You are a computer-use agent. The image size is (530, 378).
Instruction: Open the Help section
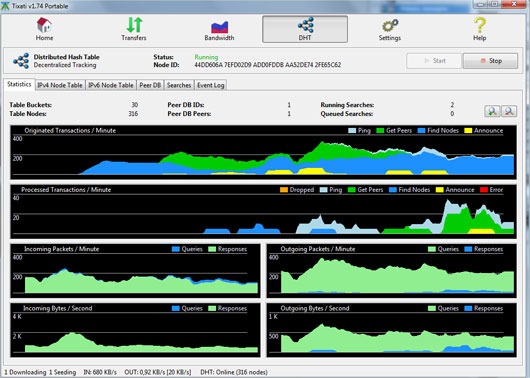tap(479, 29)
